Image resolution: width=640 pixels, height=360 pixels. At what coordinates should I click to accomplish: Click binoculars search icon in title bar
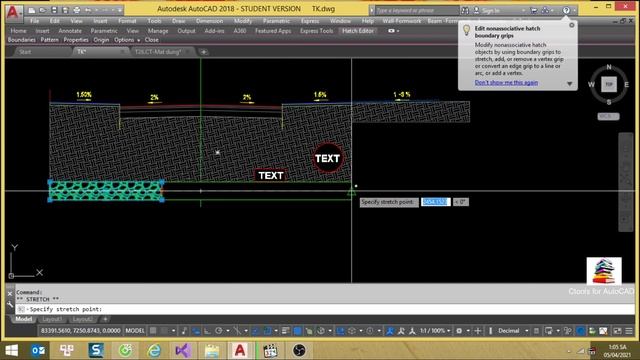[x=465, y=10]
